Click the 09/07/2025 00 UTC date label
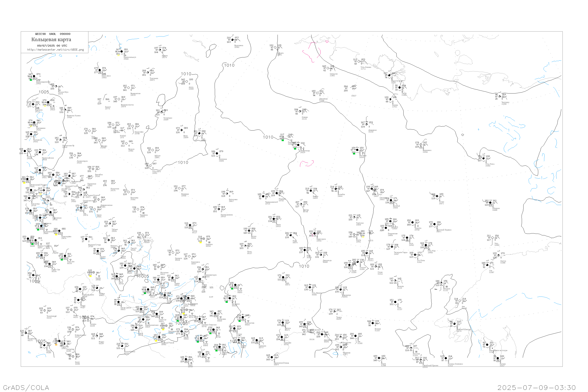Screen dimensions: 588x392 pyautogui.click(x=52, y=46)
